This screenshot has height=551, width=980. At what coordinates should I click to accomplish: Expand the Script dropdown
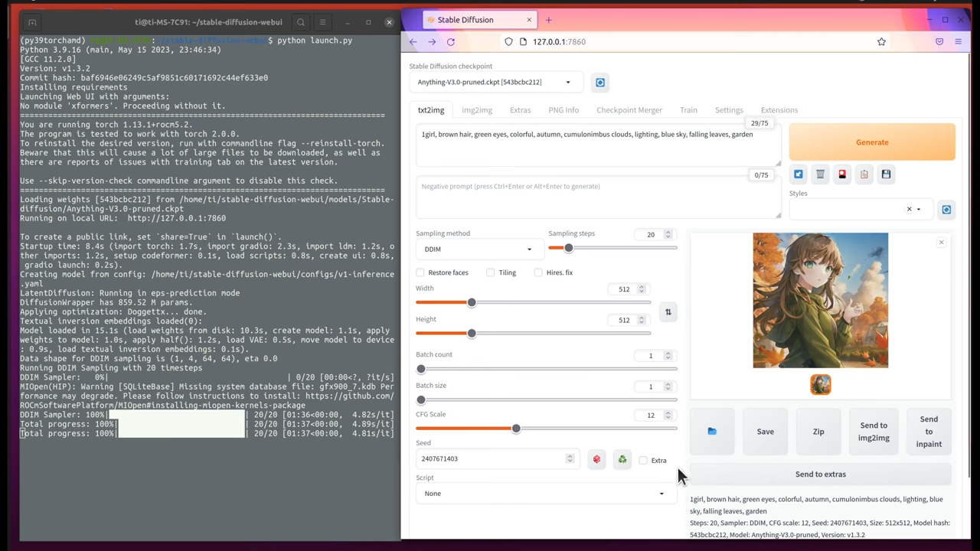(x=544, y=494)
